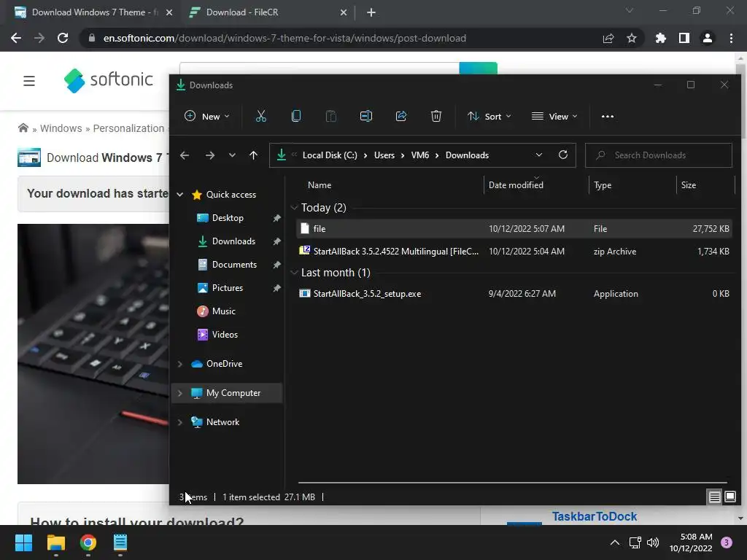The image size is (747, 560).
Task: Open the View dropdown
Action: point(554,116)
